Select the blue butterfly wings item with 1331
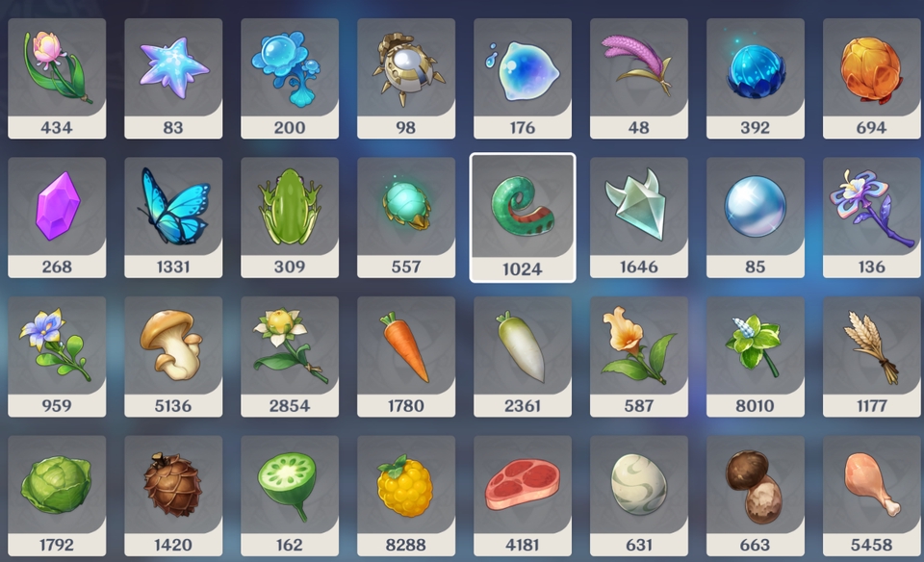Image resolution: width=924 pixels, height=562 pixels. (173, 217)
